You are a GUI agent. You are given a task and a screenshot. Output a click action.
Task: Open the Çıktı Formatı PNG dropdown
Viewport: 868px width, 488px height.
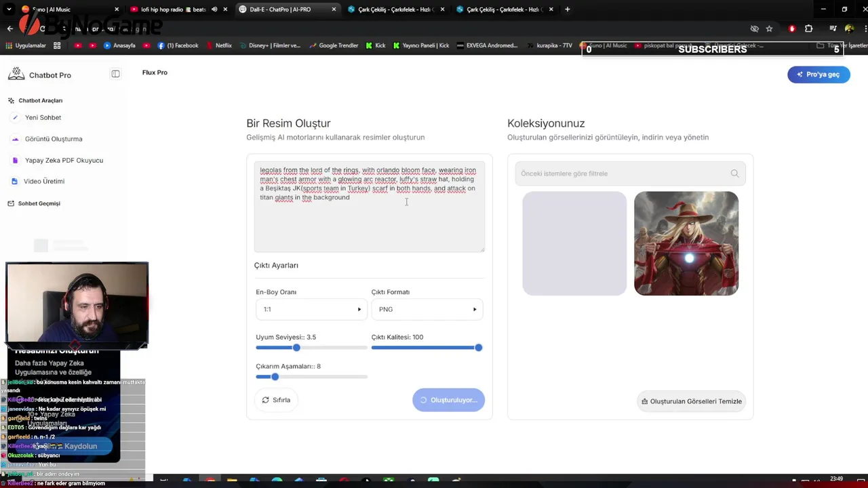pos(427,309)
